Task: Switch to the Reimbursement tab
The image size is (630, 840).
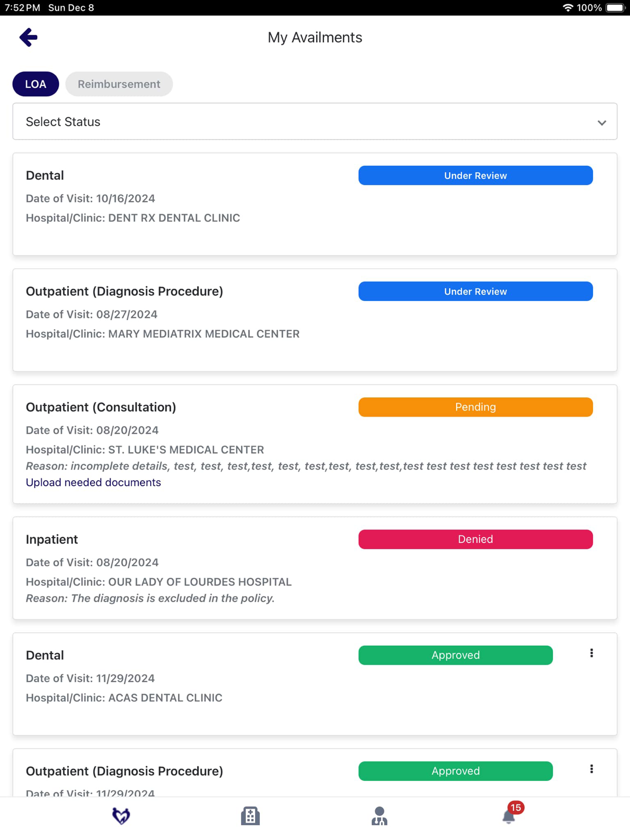Action: click(x=119, y=84)
